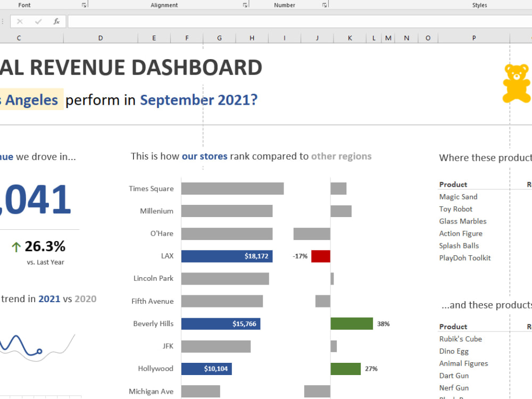Click the Cancel X icon in formula bar
The height and width of the screenshot is (399, 532).
coord(20,21)
